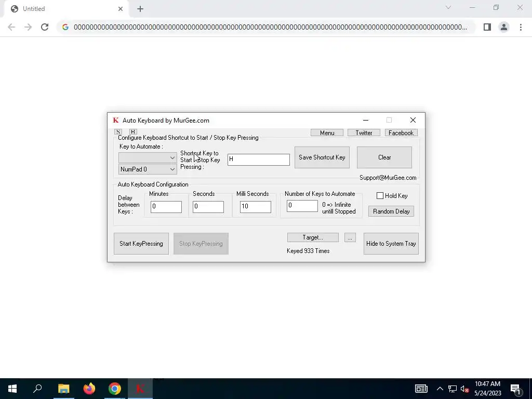Click the Twitter button
Screen dimensions: 532x399
pos(364,132)
